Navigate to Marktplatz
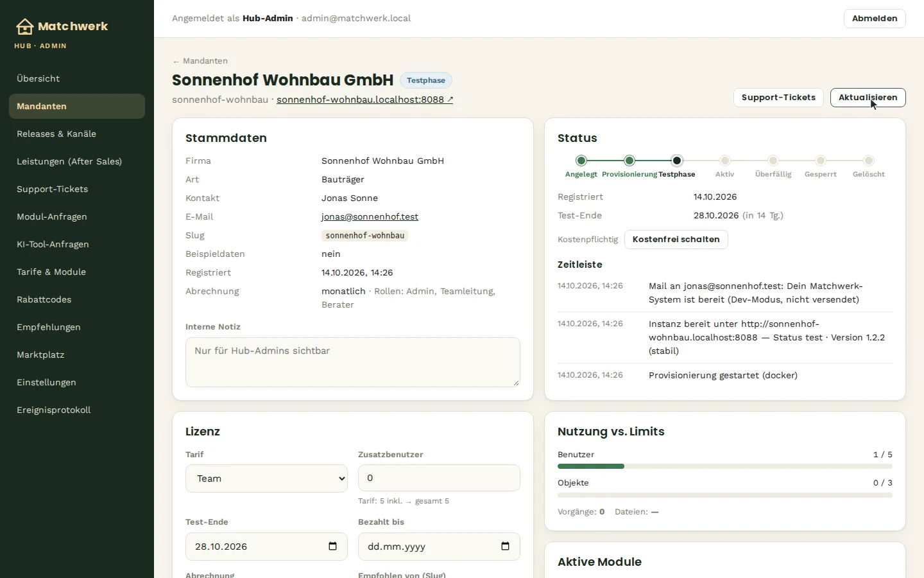Screen dimensions: 924x578 77,355
